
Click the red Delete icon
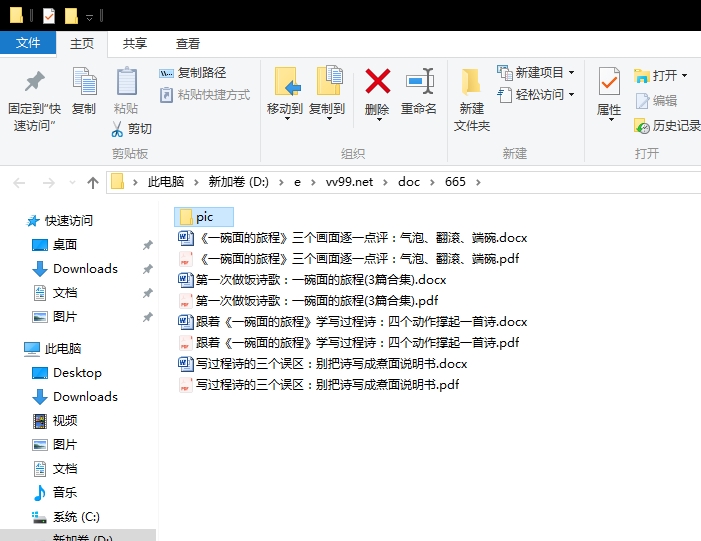pyautogui.click(x=377, y=81)
